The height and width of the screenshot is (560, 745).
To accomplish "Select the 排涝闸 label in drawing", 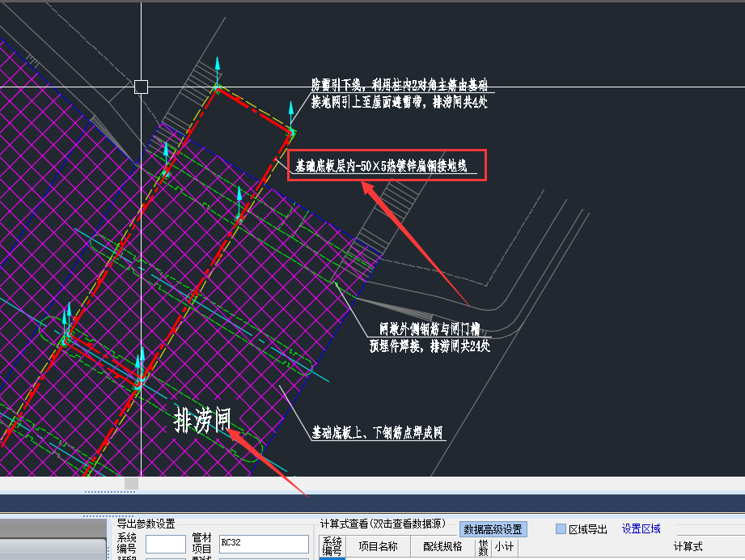I will coord(202,420).
